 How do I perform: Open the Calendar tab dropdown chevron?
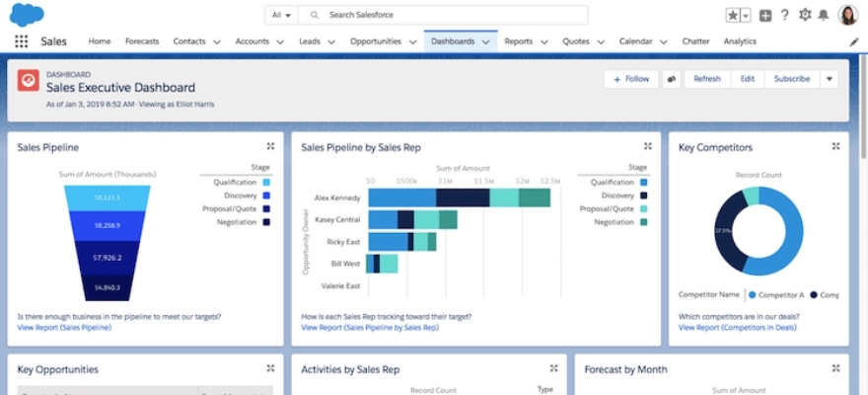click(x=663, y=42)
